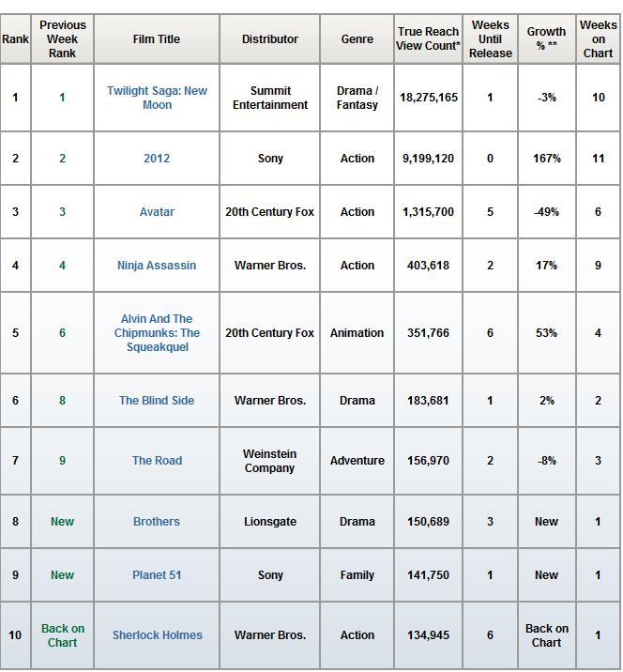Image resolution: width=623 pixels, height=672 pixels.
Task: Click The Blind Side film link
Action: 157,400
